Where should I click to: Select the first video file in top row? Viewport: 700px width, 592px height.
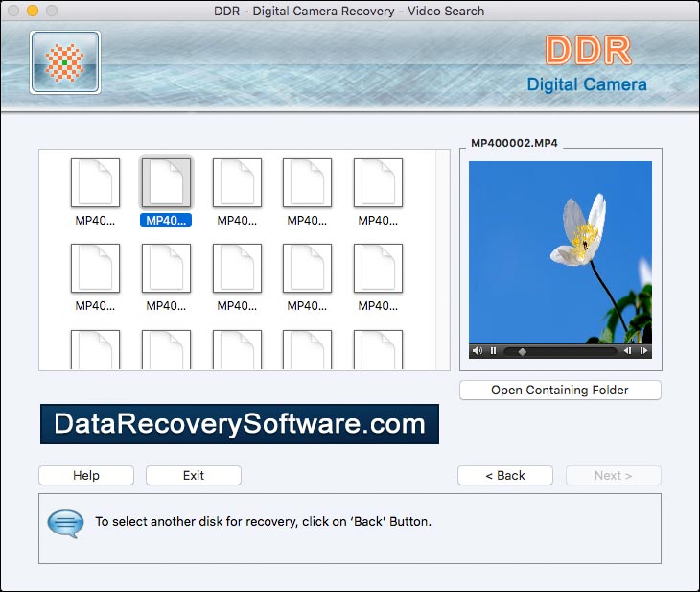tap(95, 183)
